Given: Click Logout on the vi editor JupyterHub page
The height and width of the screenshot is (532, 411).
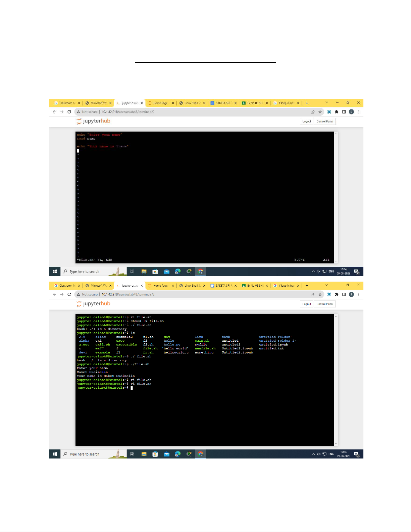Looking at the screenshot, I should pyautogui.click(x=306, y=122).
